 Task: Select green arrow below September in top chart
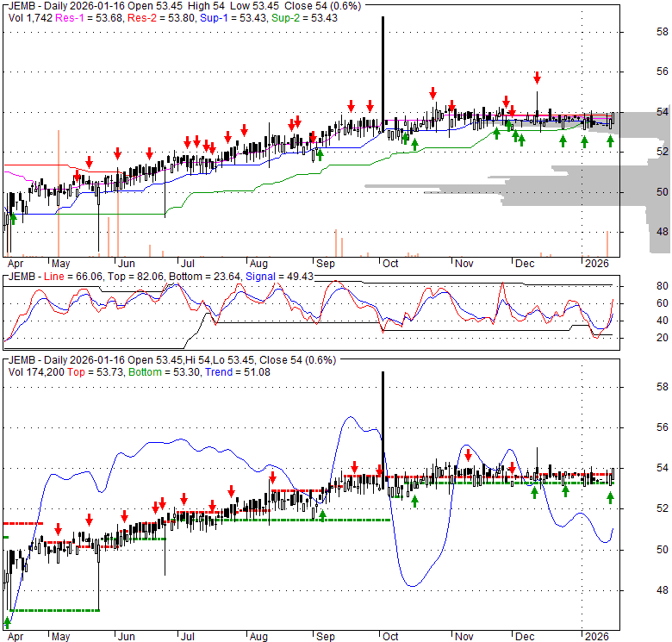[320, 154]
